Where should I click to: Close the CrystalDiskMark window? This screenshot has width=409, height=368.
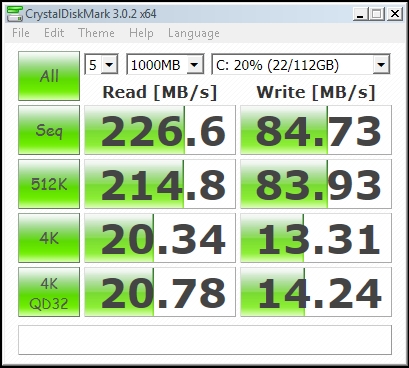point(395,14)
